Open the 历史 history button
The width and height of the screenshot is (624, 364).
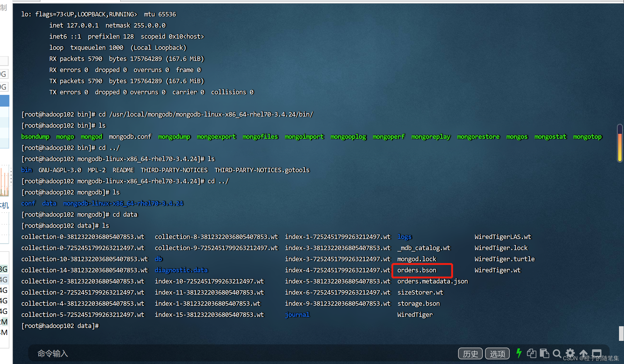[470, 354]
